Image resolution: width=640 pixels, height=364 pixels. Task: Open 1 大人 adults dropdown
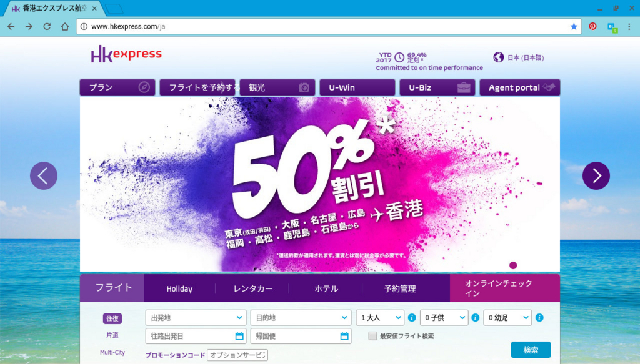click(380, 318)
